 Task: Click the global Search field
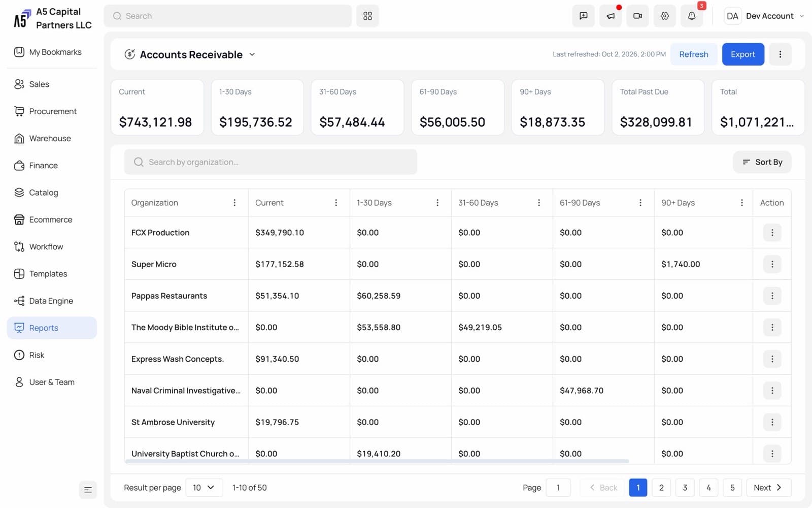click(x=227, y=16)
